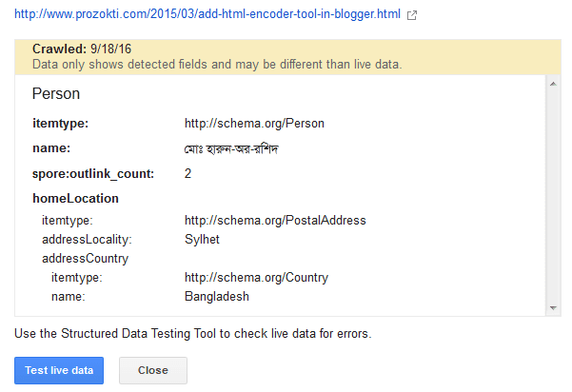Click the scrollbar up arrow
This screenshot has width=572, height=392.
[x=551, y=85]
